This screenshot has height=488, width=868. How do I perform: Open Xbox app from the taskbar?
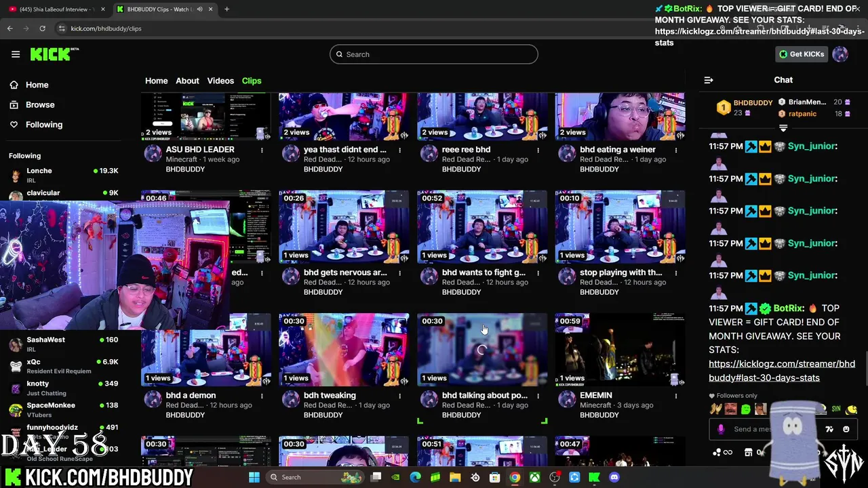[535, 477]
